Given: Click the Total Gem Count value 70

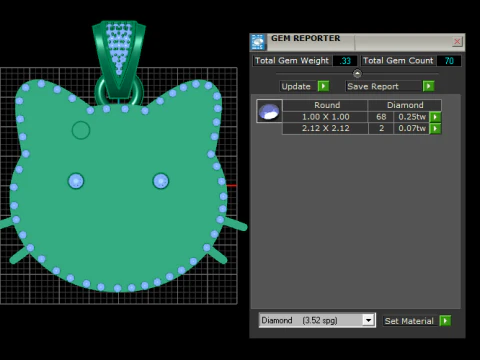Looking at the screenshot, I should click(x=449, y=61).
